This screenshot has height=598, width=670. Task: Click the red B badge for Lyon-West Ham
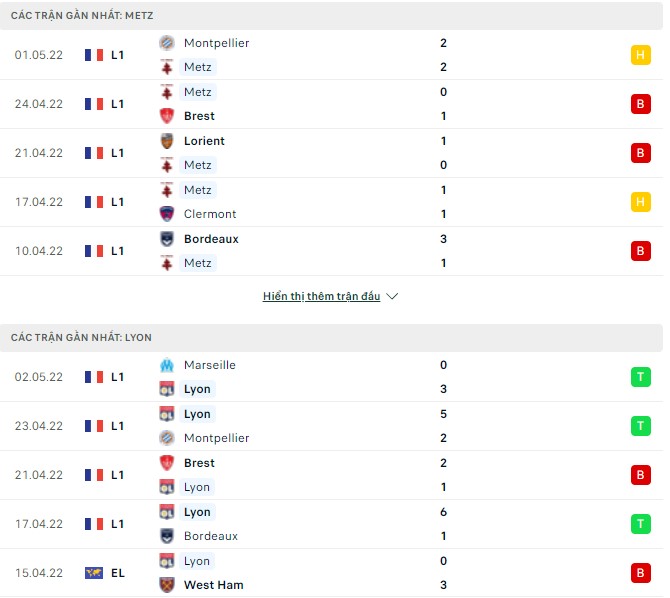click(640, 573)
